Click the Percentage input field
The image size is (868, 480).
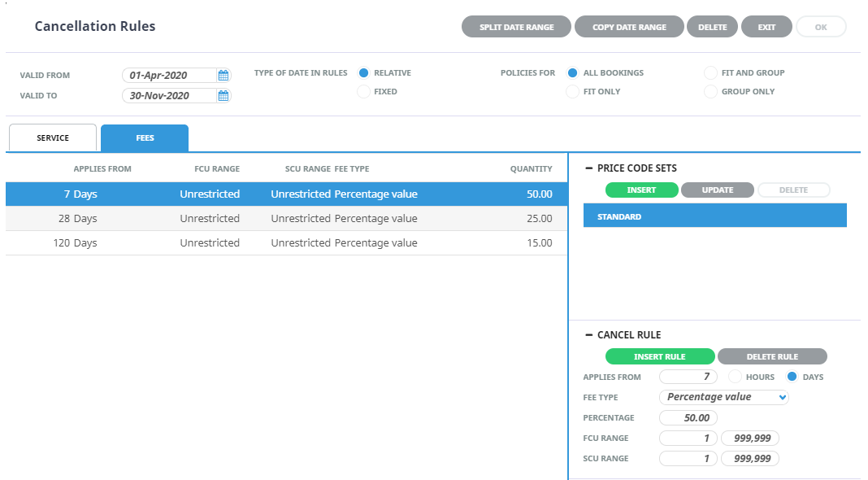tap(688, 418)
